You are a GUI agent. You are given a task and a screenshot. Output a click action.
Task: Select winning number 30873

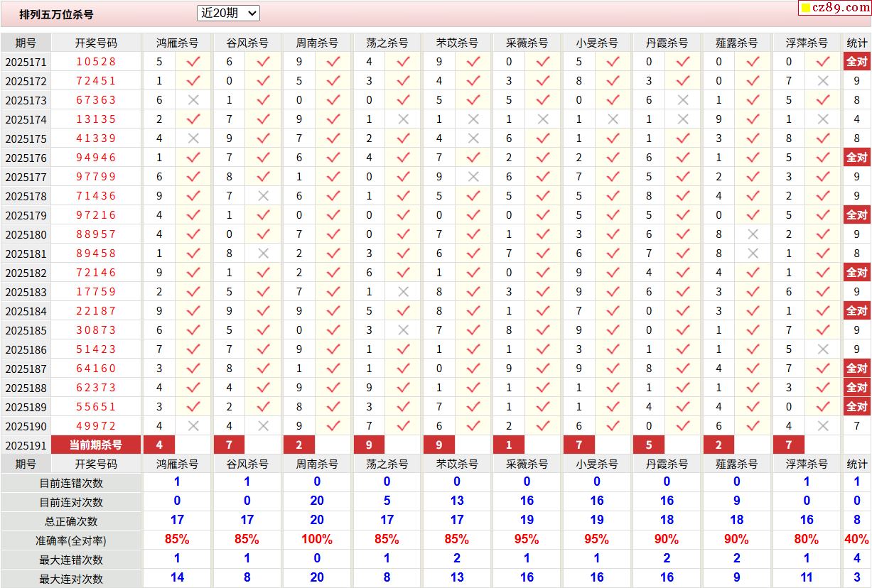click(x=96, y=330)
